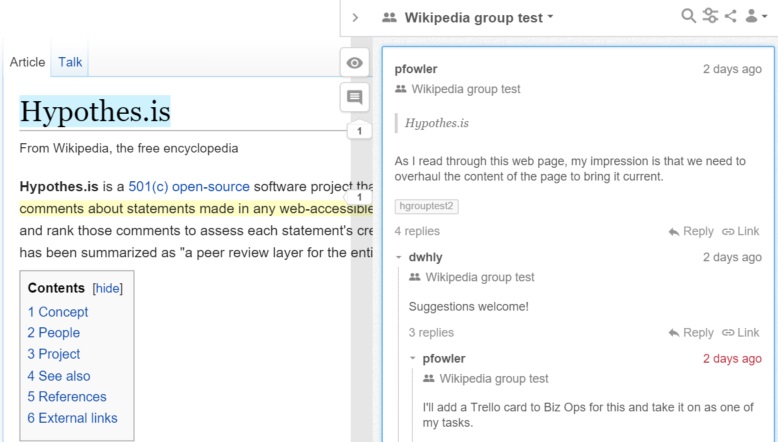Click the 3 replies count
This screenshot has height=442, width=778.
coord(431,332)
